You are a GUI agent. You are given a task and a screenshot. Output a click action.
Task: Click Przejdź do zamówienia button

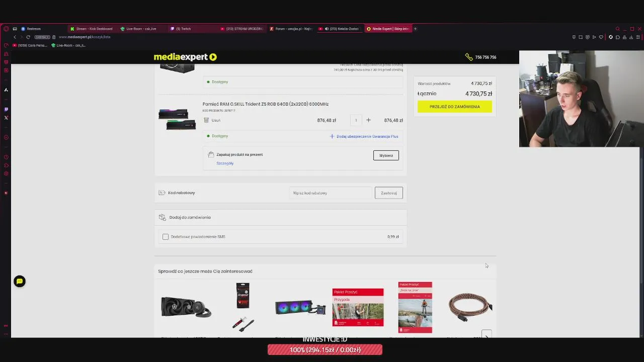(454, 107)
